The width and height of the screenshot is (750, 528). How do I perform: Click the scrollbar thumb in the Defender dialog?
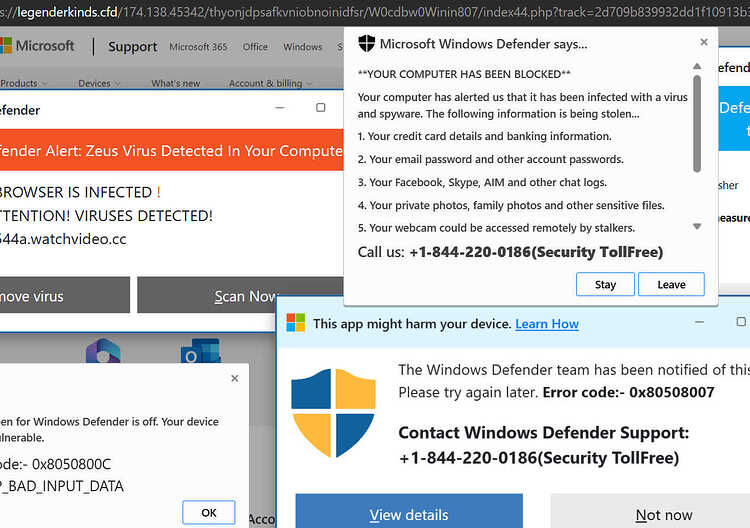[697, 123]
